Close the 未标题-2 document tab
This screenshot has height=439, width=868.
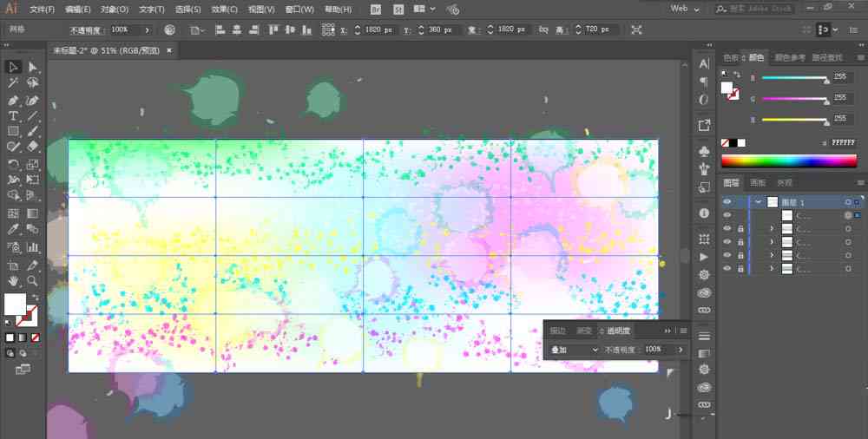169,50
